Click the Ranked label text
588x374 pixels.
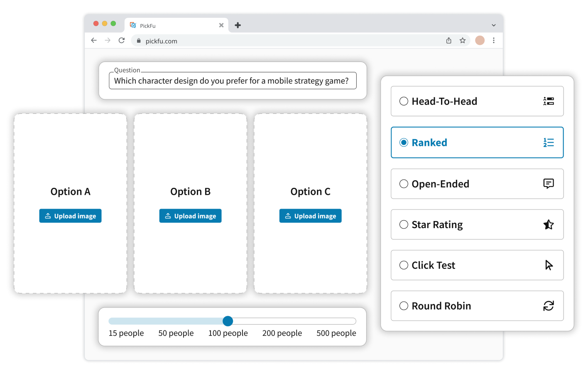tap(429, 143)
